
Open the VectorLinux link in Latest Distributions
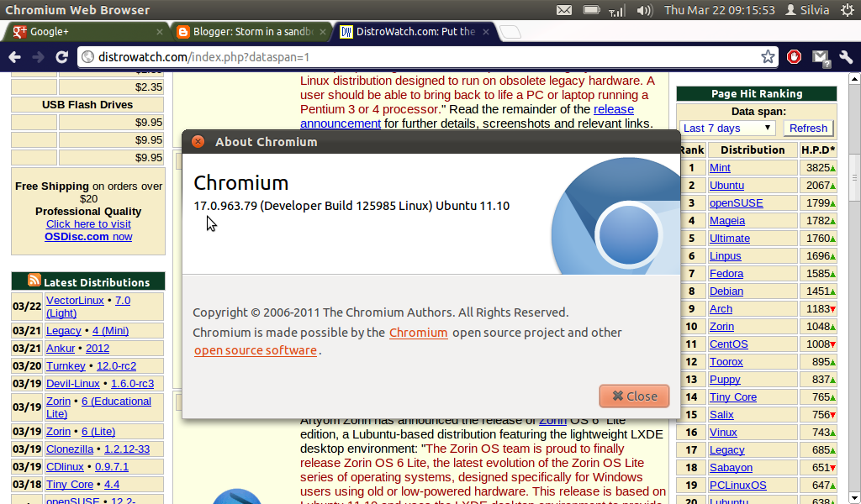[75, 301]
